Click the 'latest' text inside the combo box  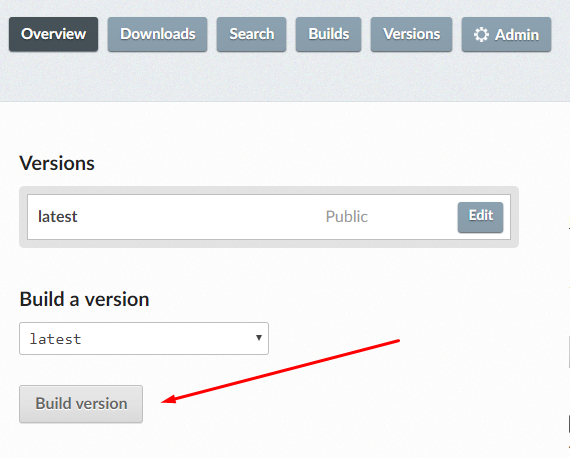click(x=55, y=339)
